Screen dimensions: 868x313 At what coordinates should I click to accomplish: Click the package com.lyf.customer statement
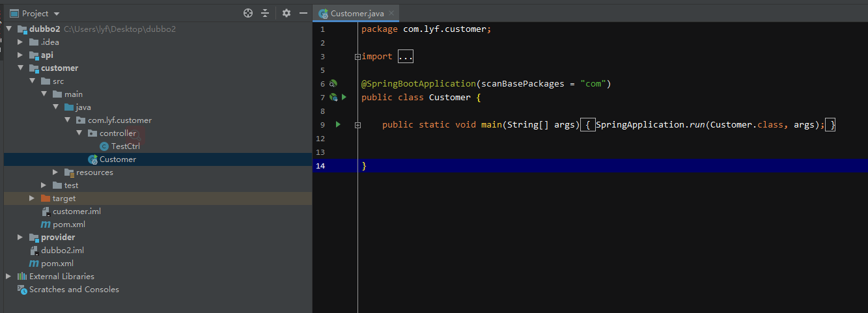427,29
